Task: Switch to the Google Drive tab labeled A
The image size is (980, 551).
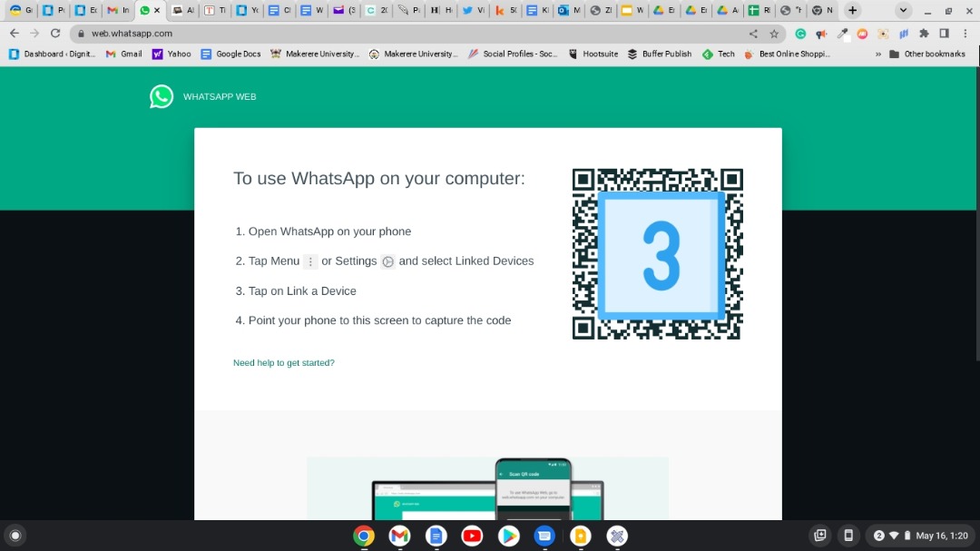Action: (x=728, y=10)
